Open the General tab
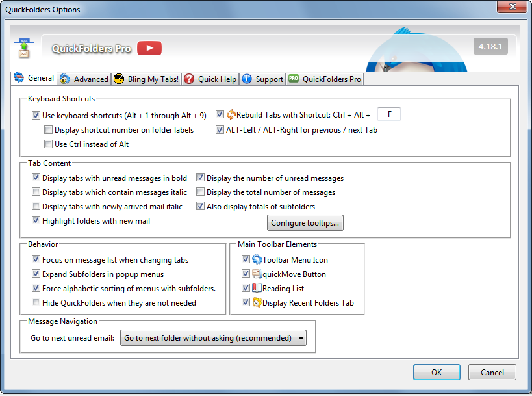This screenshot has width=532, height=396. pos(34,78)
